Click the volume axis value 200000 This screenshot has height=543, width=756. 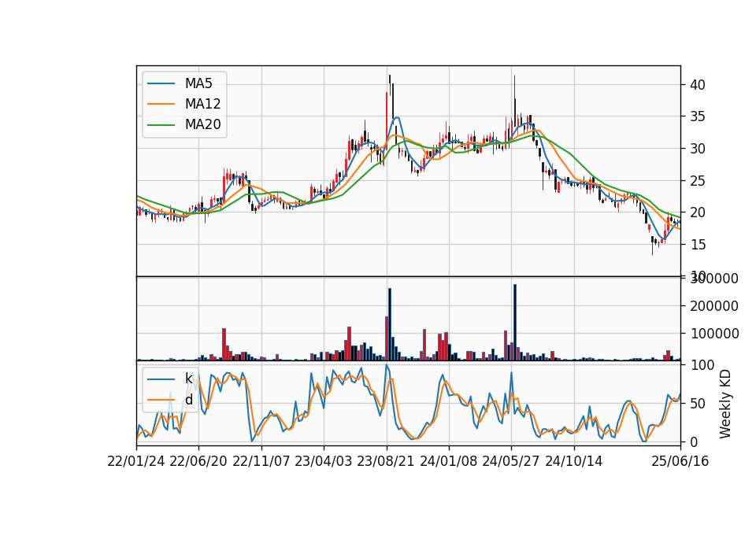tap(714, 306)
